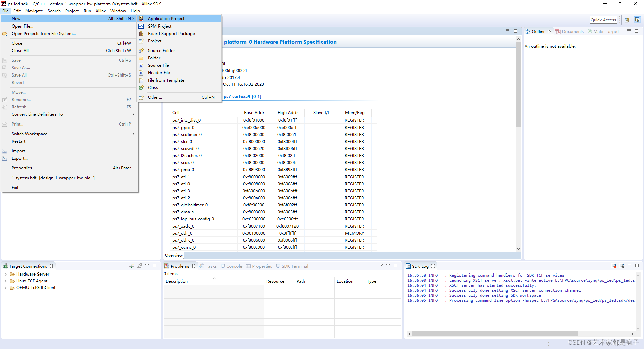Select the Overview editor tab
This screenshot has width=644, height=349.
pyautogui.click(x=174, y=255)
